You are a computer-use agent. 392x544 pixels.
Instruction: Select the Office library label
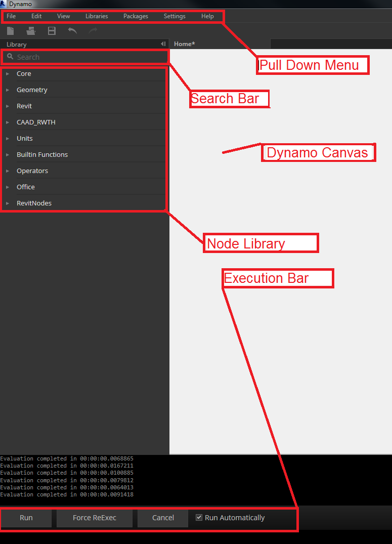click(26, 187)
